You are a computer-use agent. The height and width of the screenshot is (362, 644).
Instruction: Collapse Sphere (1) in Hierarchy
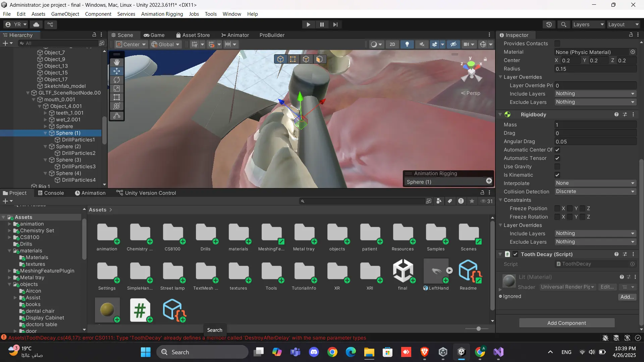[x=45, y=133]
